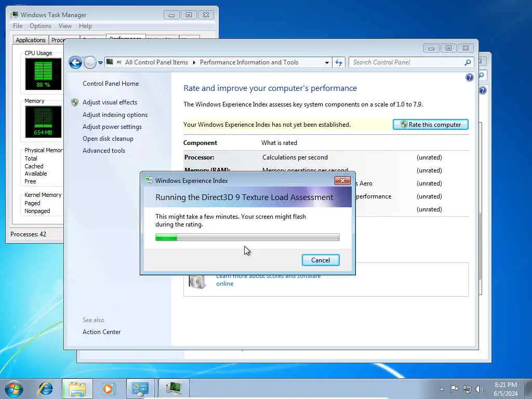Click the shield icon beside Adjust visual effects
Screen dimensions: 532x399
75,102
